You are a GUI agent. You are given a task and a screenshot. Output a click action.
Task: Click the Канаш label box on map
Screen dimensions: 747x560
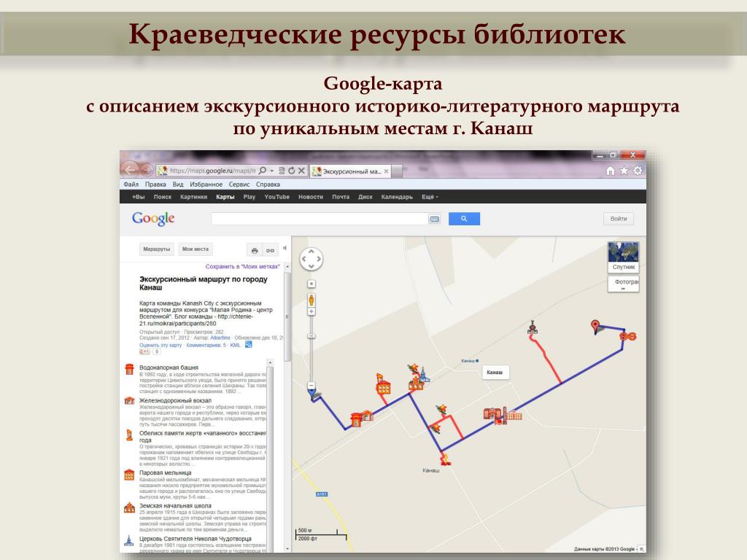pos(495,373)
